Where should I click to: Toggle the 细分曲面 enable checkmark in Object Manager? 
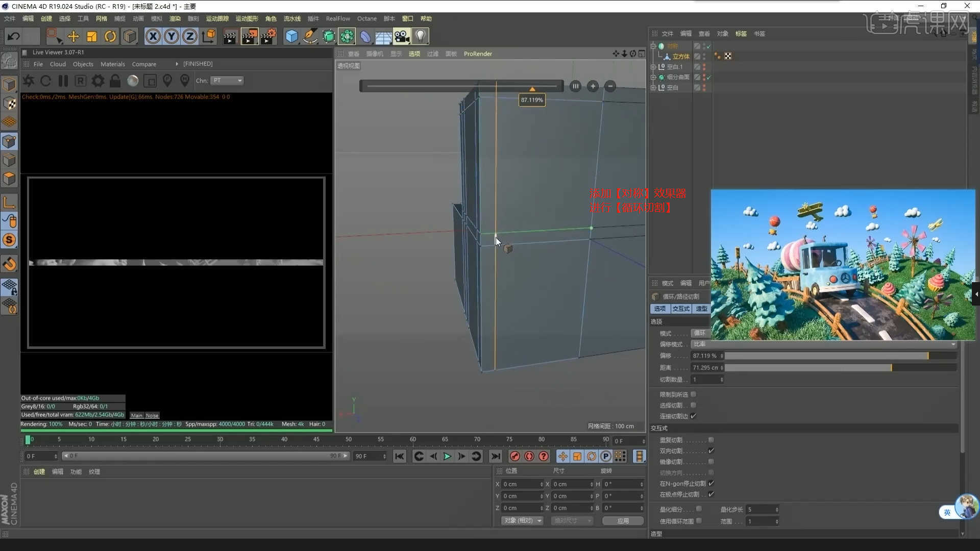pos(709,78)
